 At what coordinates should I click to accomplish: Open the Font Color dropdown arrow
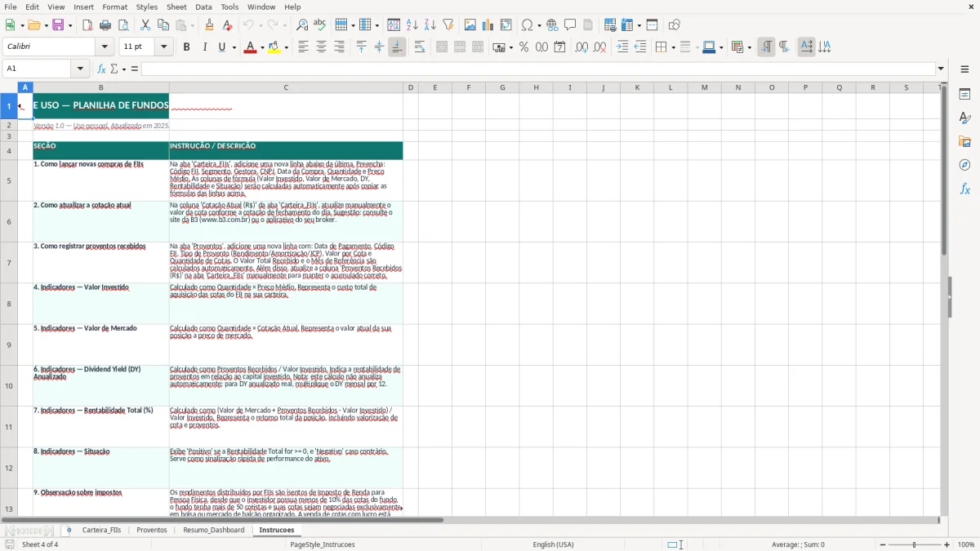[261, 47]
